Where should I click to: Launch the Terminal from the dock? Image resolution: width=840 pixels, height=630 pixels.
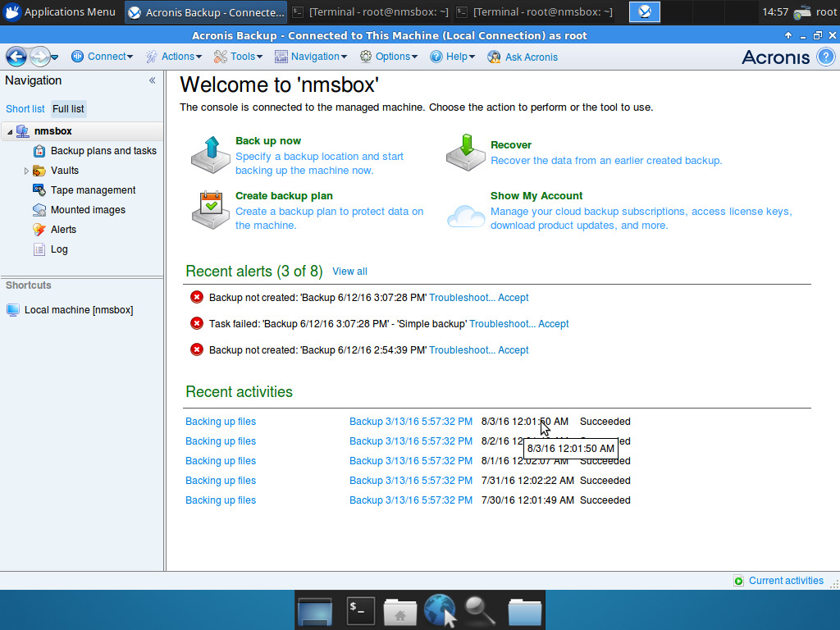pos(360,610)
